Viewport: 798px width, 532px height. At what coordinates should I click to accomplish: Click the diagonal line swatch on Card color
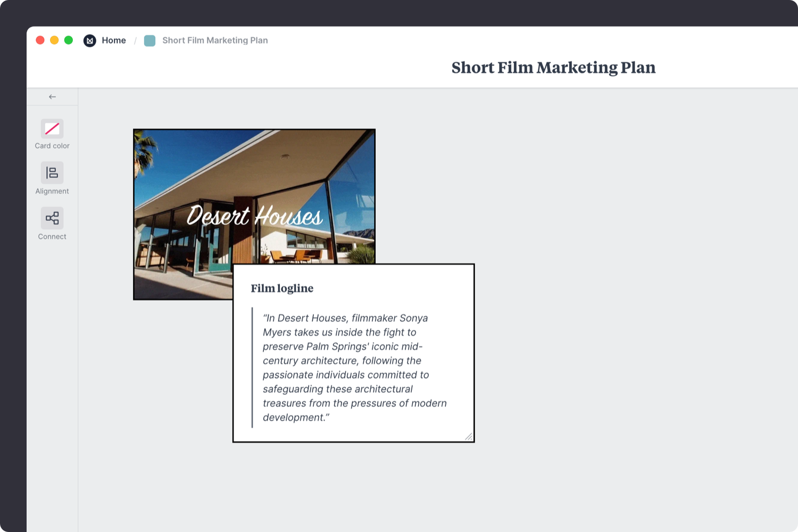tap(52, 128)
